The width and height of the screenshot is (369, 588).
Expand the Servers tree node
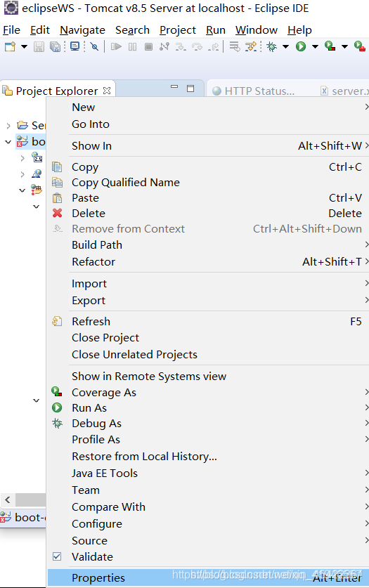point(8,125)
